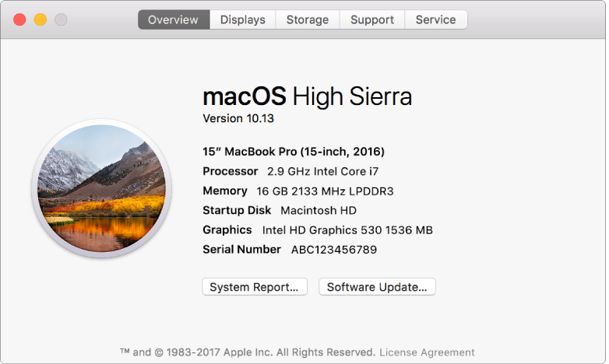Image resolution: width=609 pixels, height=364 pixels.
Task: Click Version 10.13 to reveal build number
Action: 238,119
